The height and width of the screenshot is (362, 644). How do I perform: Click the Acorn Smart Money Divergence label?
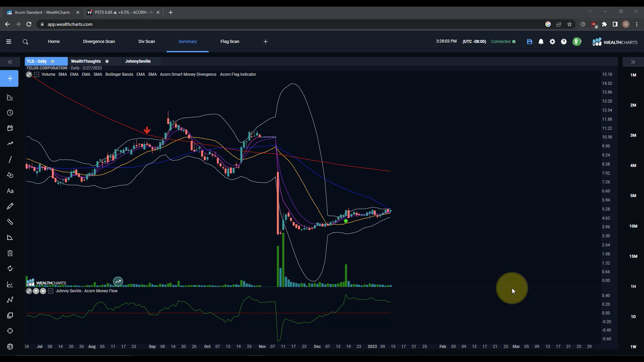point(188,74)
